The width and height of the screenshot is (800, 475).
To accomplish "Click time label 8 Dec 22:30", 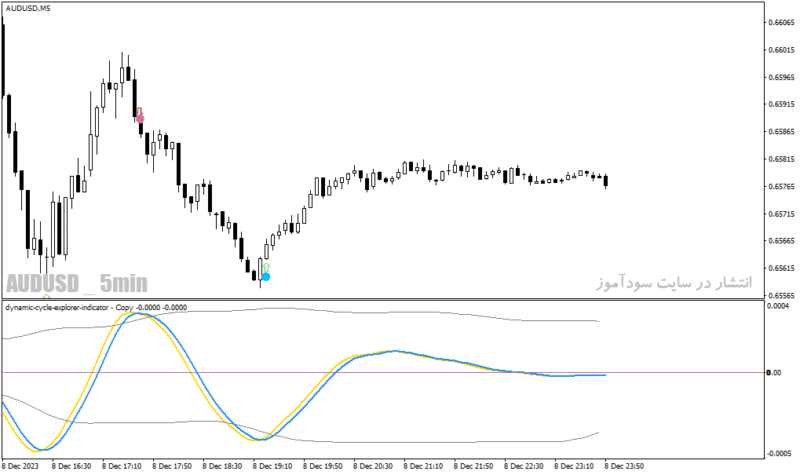I will pos(523,466).
